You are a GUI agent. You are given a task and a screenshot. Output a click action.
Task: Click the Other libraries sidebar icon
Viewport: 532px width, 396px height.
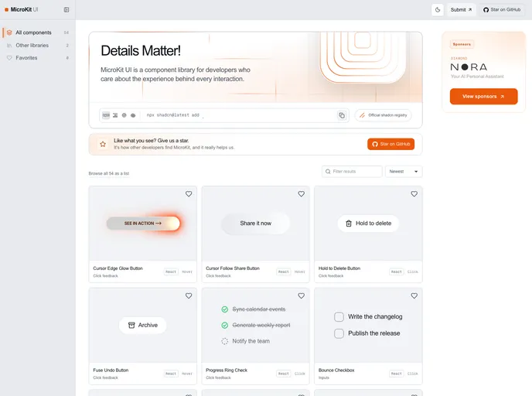[9, 46]
